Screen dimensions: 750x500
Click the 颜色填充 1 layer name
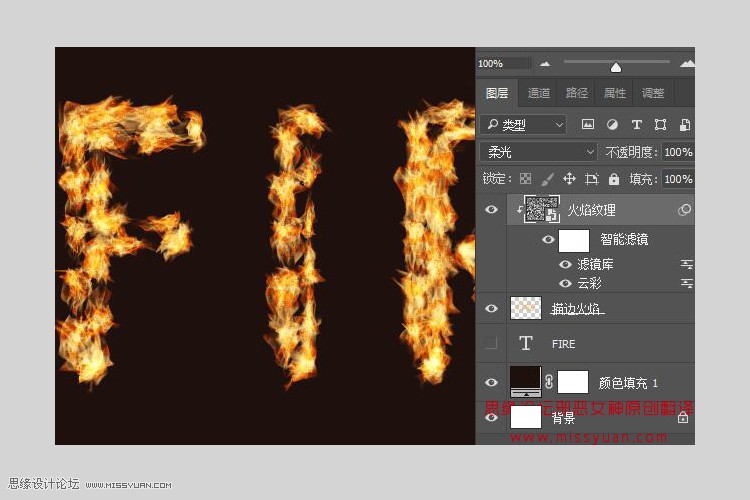coord(628,383)
